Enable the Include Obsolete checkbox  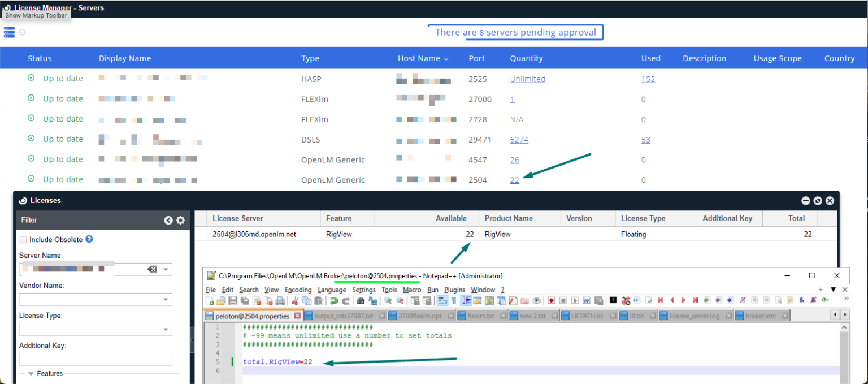coord(23,239)
